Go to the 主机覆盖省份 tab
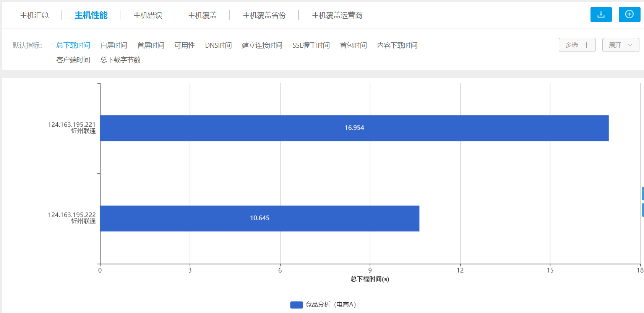644x313 pixels. [264, 15]
